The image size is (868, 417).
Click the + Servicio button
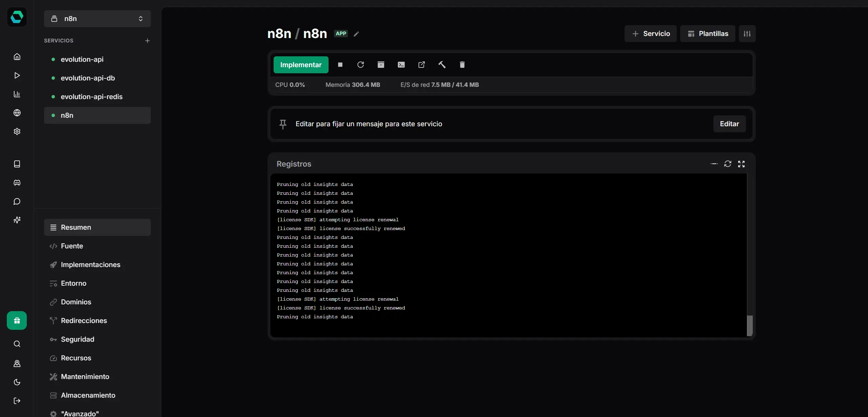[650, 34]
